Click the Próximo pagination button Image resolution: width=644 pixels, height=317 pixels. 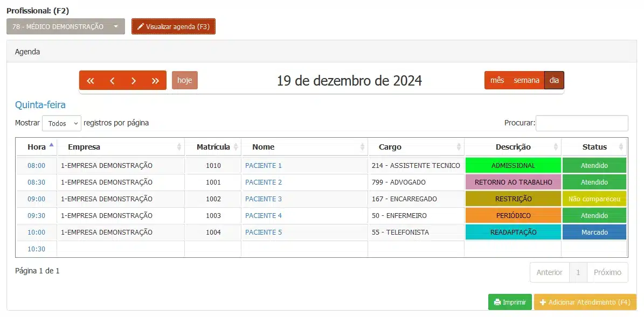[608, 272]
